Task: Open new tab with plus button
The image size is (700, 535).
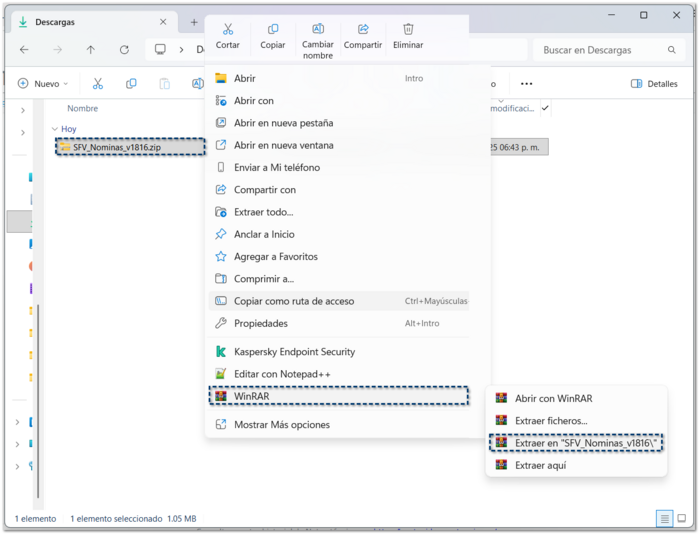Action: click(194, 22)
